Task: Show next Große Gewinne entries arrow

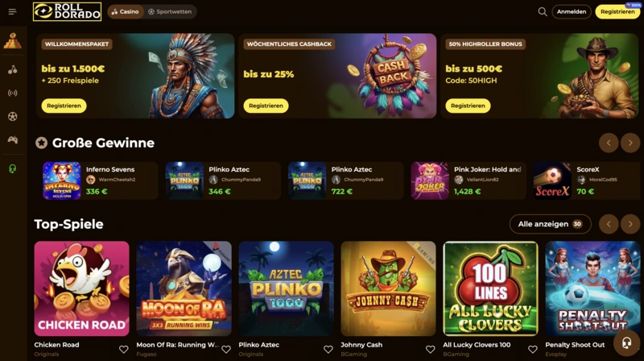Action: tap(630, 143)
